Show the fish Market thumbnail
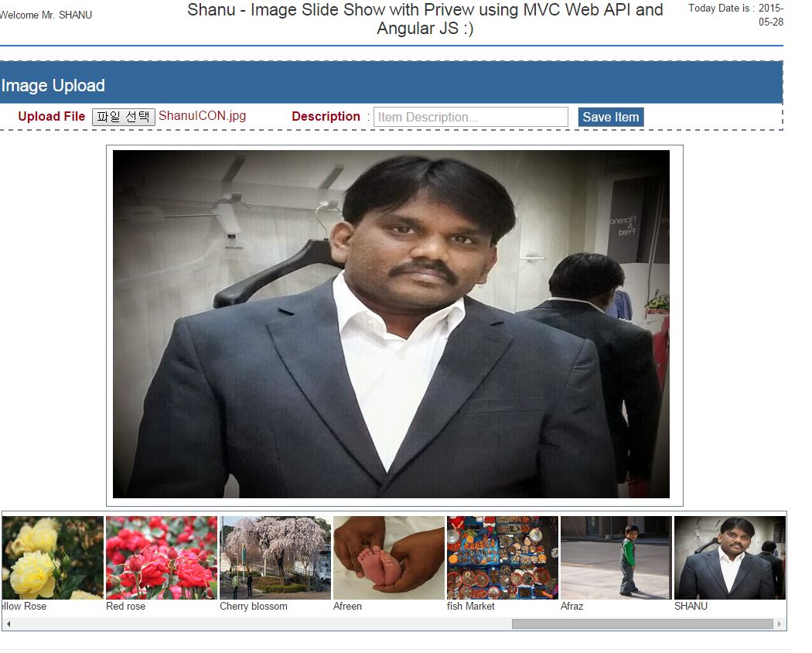This screenshot has height=653, width=812. pyautogui.click(x=503, y=558)
